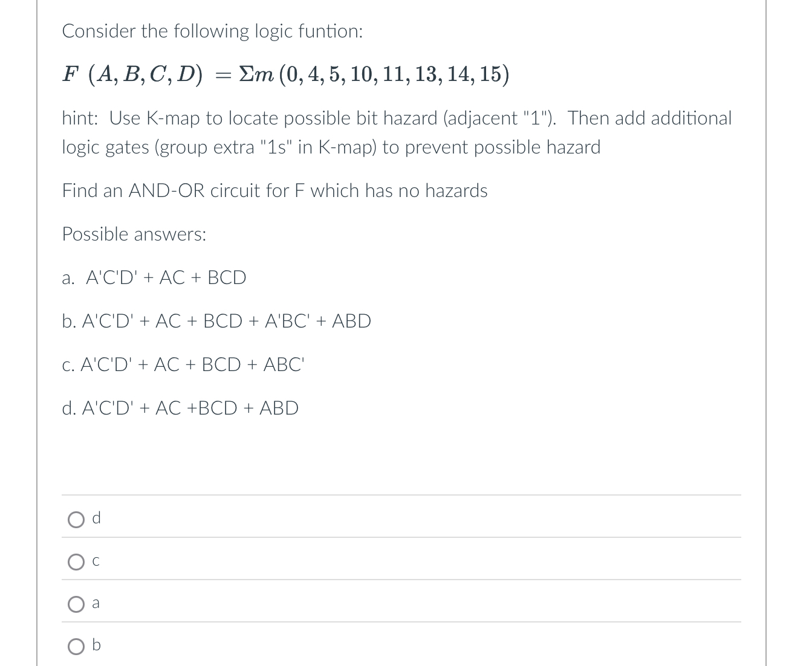
Task: Click the line Find an AND-OR circuit
Action: point(274,190)
